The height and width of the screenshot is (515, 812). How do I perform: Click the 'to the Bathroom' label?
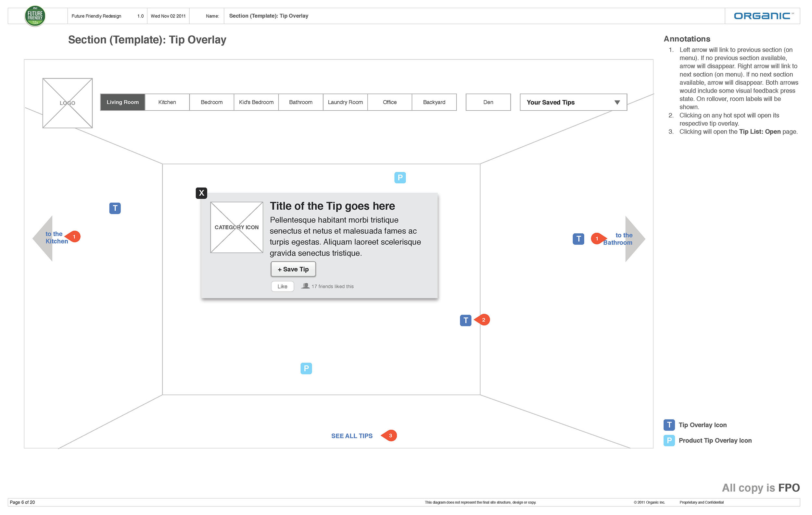[618, 239]
